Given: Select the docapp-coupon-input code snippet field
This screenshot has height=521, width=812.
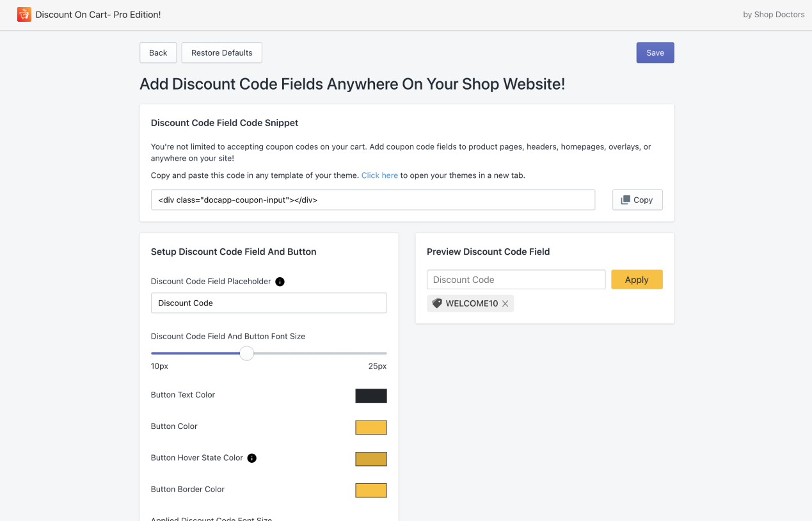Looking at the screenshot, I should click(x=372, y=200).
